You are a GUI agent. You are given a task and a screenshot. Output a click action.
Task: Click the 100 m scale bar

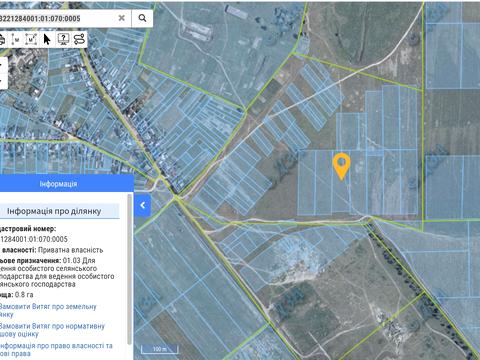click(x=160, y=349)
